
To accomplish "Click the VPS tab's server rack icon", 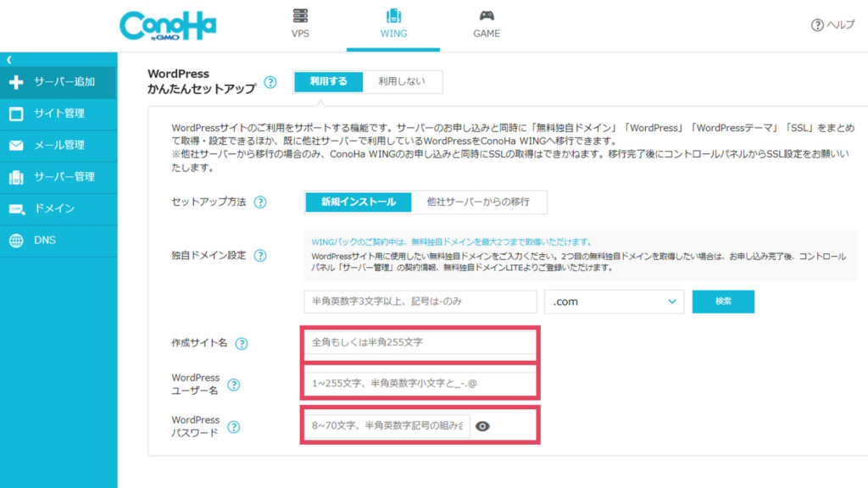I will [x=300, y=15].
